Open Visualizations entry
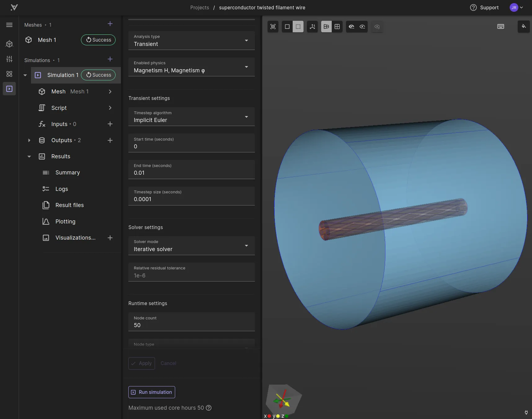The height and width of the screenshot is (419, 532). pos(75,238)
